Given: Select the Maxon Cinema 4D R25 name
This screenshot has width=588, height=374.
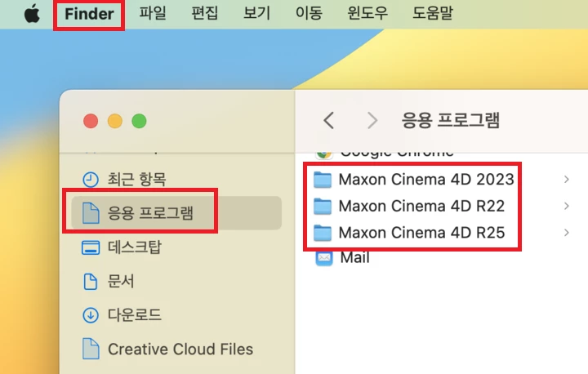Looking at the screenshot, I should [x=421, y=233].
